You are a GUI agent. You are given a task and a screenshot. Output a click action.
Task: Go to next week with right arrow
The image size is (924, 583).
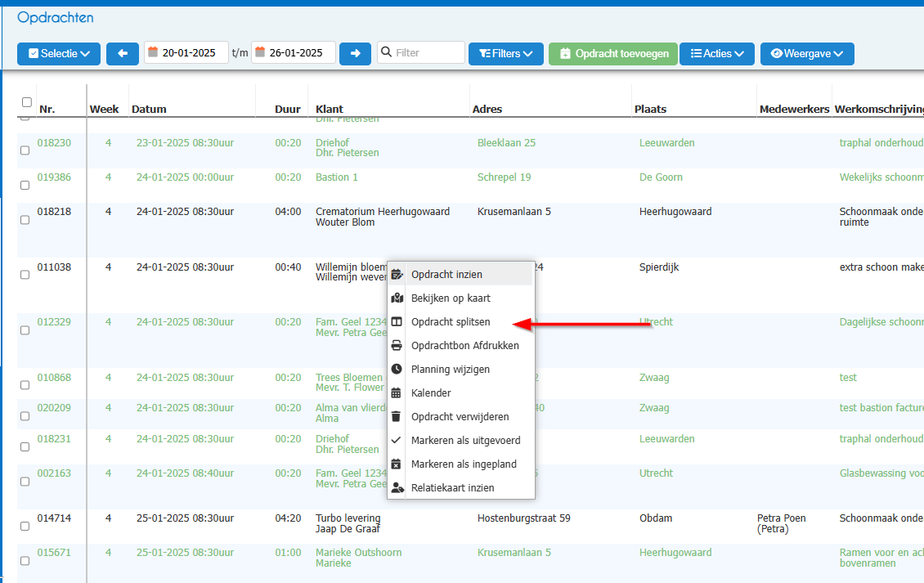click(x=356, y=54)
